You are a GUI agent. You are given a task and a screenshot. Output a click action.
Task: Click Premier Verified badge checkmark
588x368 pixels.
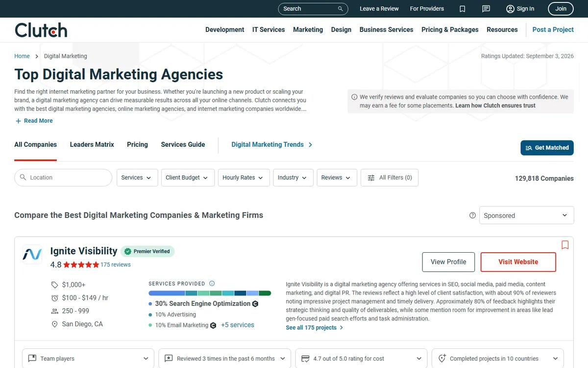coord(127,251)
